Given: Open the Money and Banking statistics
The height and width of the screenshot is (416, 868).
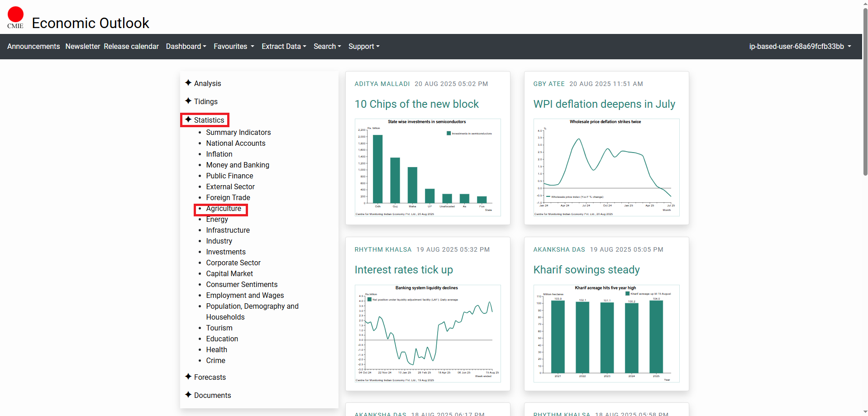Looking at the screenshot, I should tap(238, 165).
